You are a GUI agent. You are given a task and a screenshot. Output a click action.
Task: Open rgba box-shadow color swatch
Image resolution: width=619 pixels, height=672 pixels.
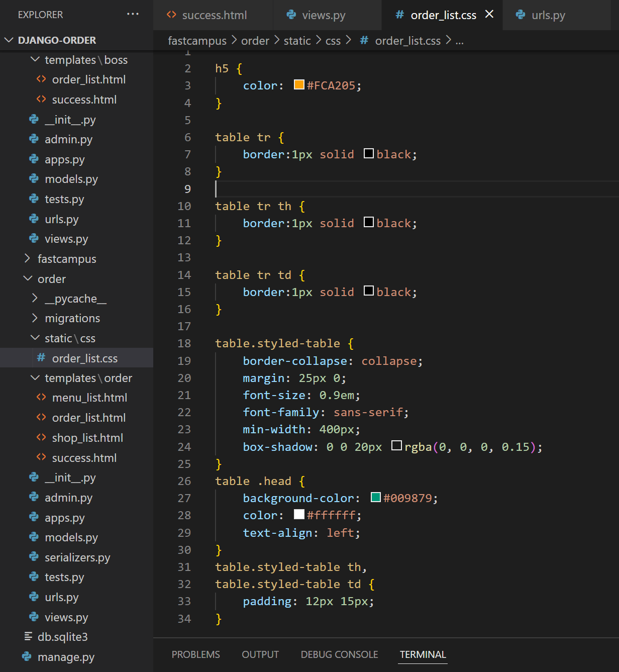[396, 445]
